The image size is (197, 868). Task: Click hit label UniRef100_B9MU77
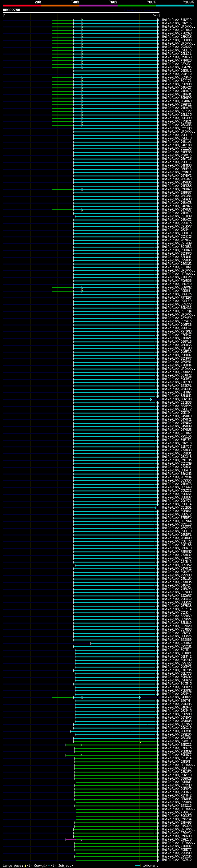[177, 755]
